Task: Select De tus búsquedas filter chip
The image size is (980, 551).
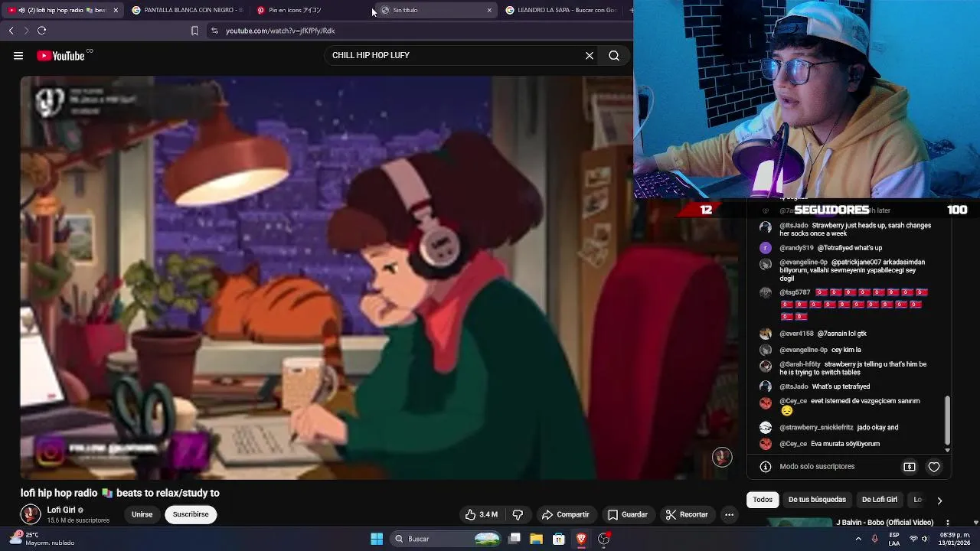Action: 817,500
